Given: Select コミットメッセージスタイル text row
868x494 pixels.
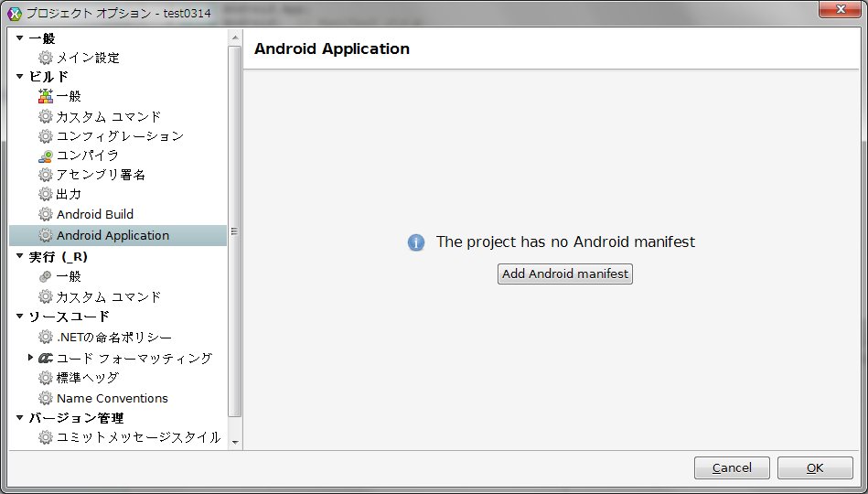Looking at the screenshot, I should click(138, 437).
